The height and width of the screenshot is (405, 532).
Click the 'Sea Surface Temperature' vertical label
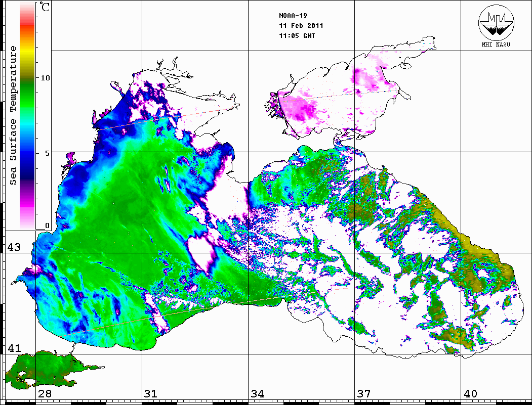tap(13, 115)
